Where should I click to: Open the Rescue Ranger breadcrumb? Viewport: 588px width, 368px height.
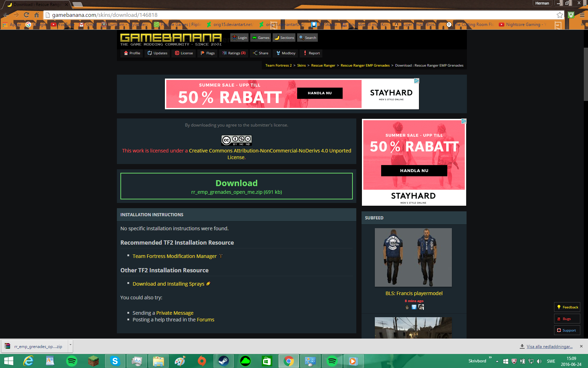point(323,66)
